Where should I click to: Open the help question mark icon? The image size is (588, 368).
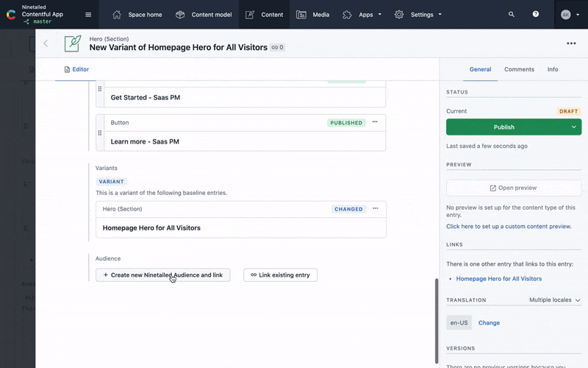click(x=536, y=14)
